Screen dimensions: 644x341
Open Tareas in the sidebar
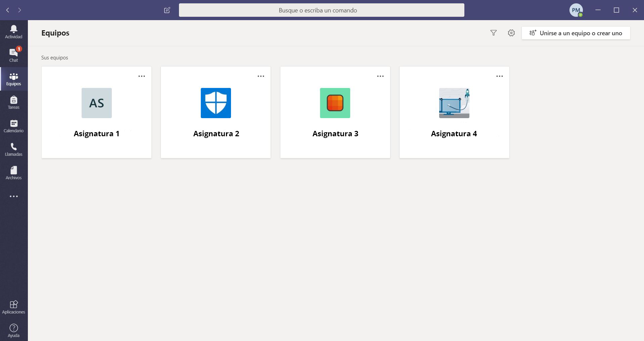tap(13, 102)
